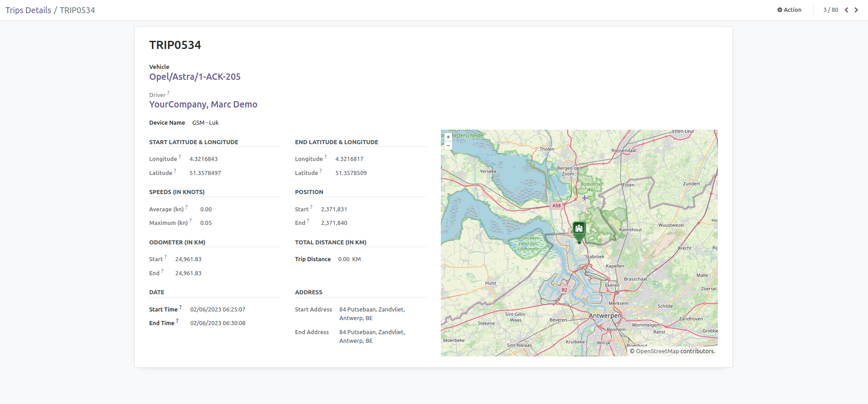Click the 3 / 80 record pager counter
This screenshot has width=868, height=404.
(x=830, y=10)
